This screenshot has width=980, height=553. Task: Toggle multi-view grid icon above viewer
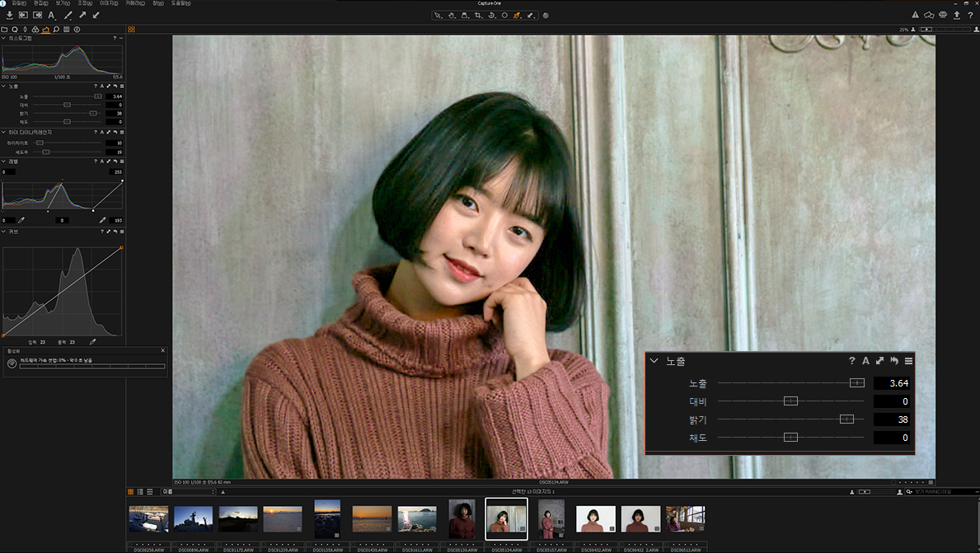click(x=132, y=30)
